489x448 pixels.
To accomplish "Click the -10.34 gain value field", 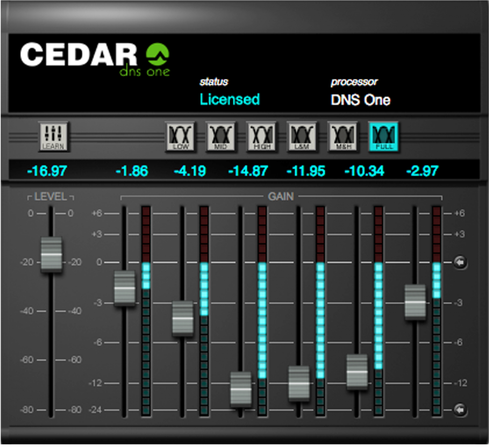I will 364,171.
